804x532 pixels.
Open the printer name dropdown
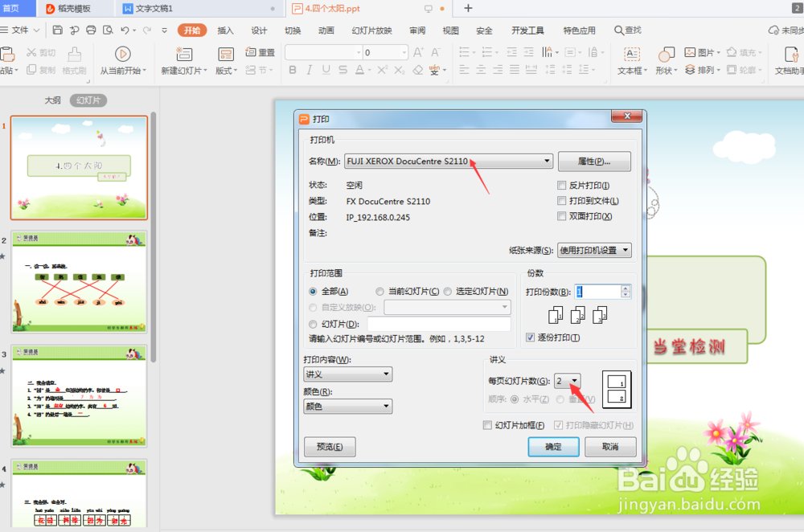click(x=547, y=161)
